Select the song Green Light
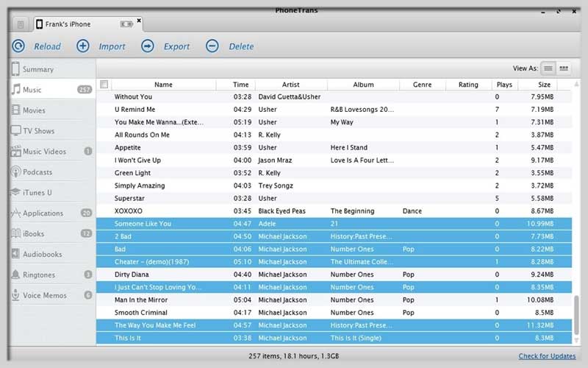 334,173
